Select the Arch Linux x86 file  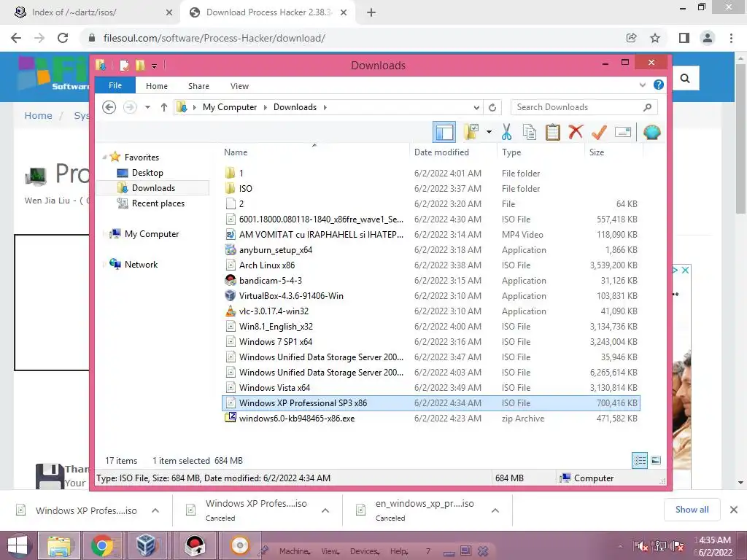tap(430, 265)
